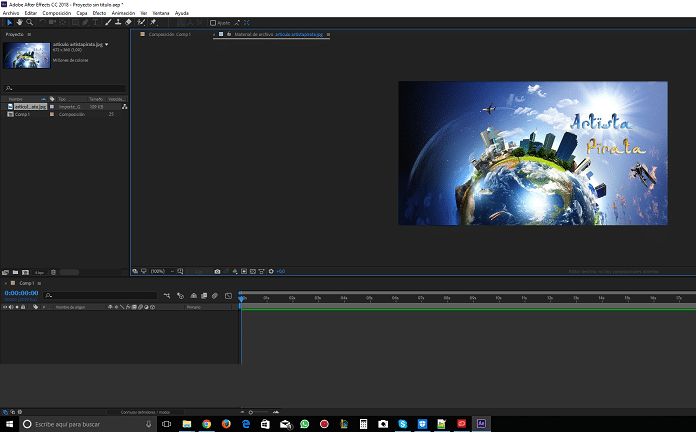Select the Puppet Pin tool
The height and width of the screenshot is (432, 696).
pos(154,22)
